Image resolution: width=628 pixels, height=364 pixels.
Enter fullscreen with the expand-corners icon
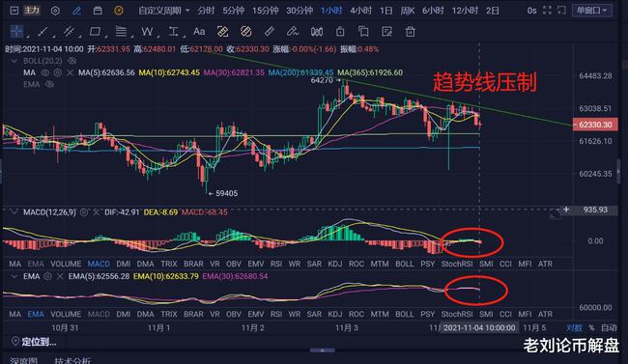547,11
